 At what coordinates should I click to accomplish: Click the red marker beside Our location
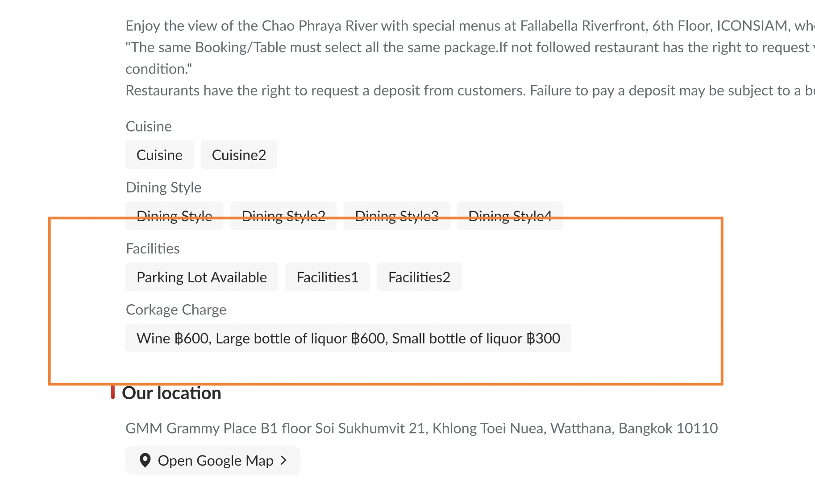[x=113, y=392]
